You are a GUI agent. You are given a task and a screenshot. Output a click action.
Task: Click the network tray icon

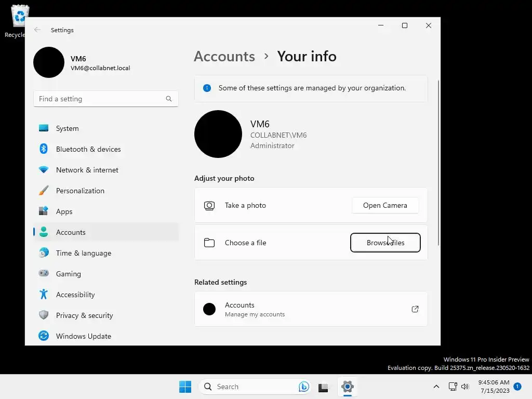coord(453,387)
